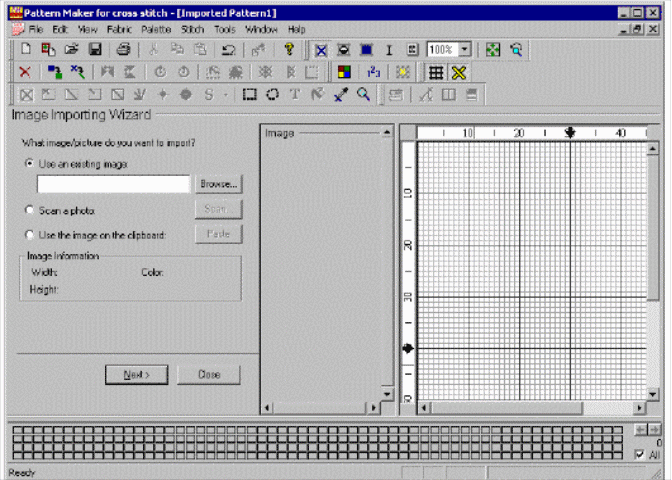Click the palette scroll left arrow
This screenshot has width=672, height=480.
click(x=640, y=429)
